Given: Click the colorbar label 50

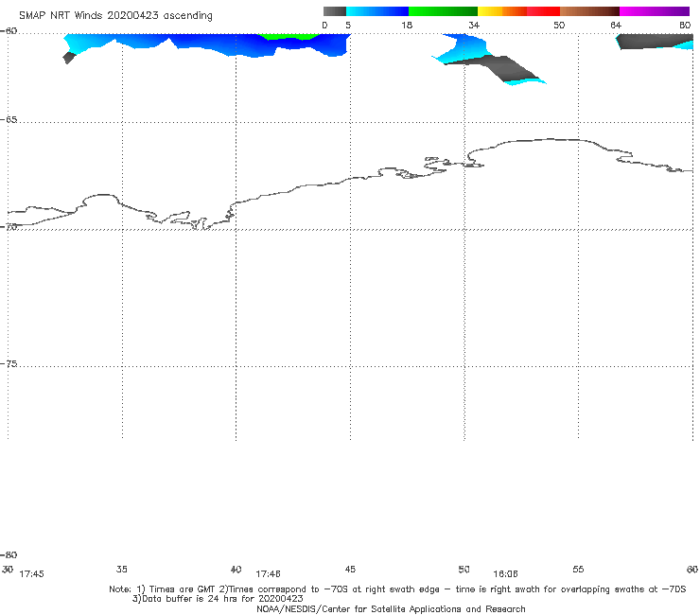Looking at the screenshot, I should click(559, 26).
